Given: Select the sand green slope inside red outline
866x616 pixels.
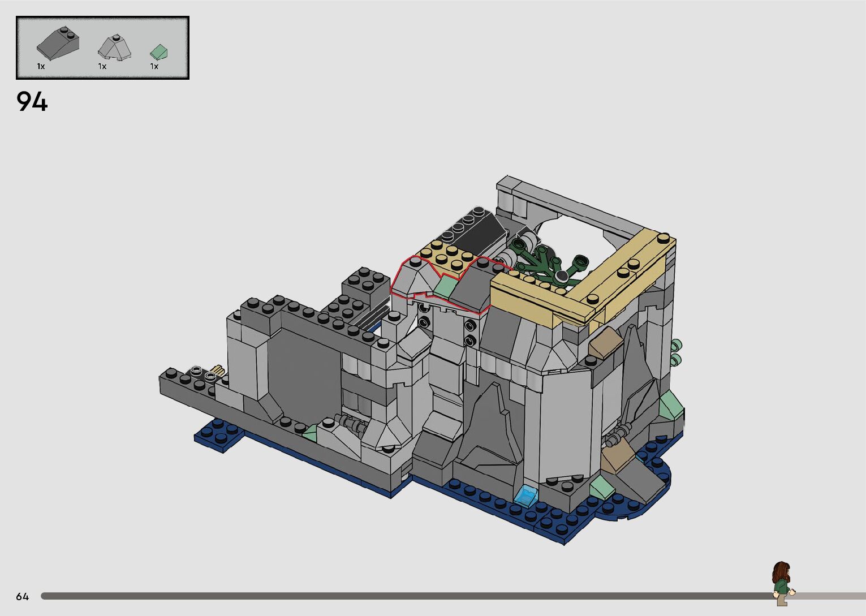Looking at the screenshot, I should click(445, 286).
